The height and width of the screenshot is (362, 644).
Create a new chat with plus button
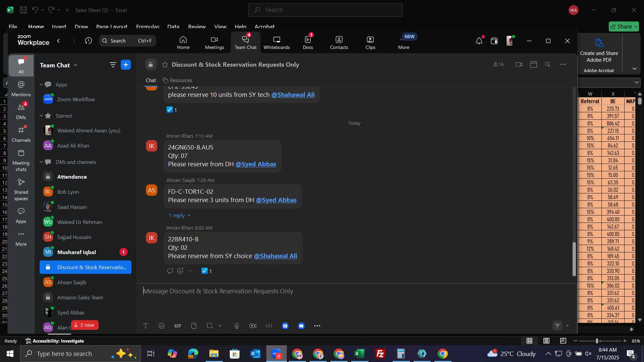(126, 65)
